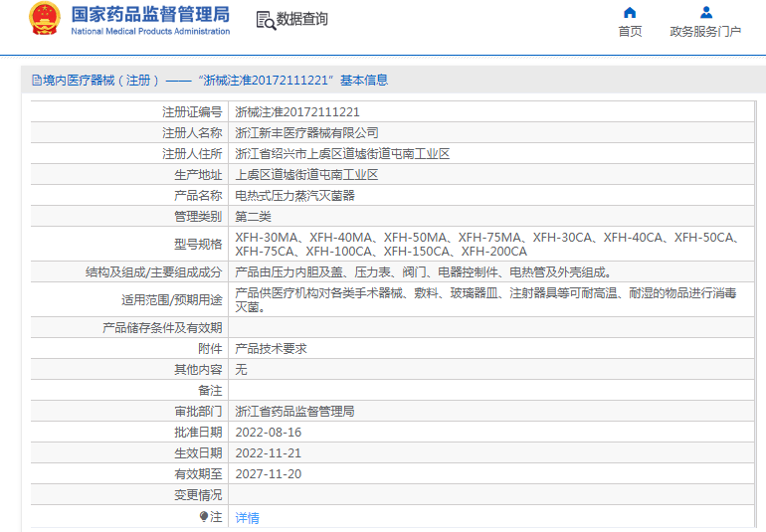Screen dimensions: 766x532
Task: Select registration number value 浙械注准20172111221 in table
Action: (x=297, y=112)
